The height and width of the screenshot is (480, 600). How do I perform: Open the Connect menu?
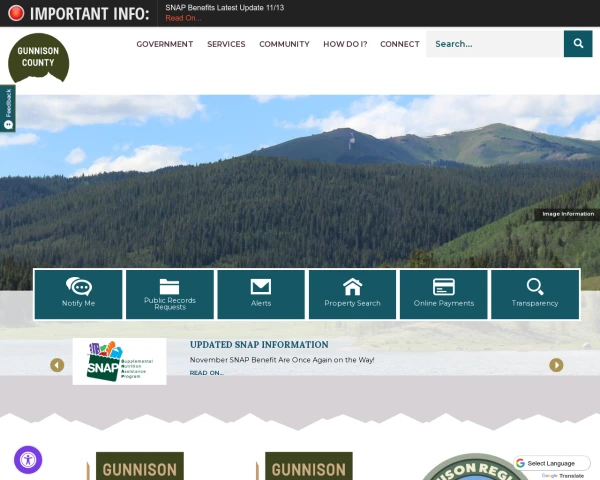click(x=400, y=44)
